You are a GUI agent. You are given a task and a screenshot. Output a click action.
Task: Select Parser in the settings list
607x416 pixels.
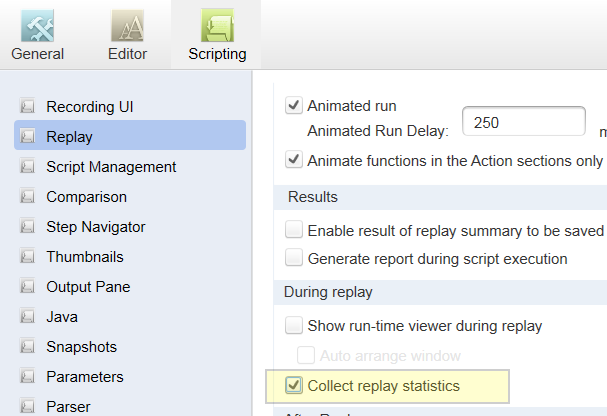coord(68,407)
